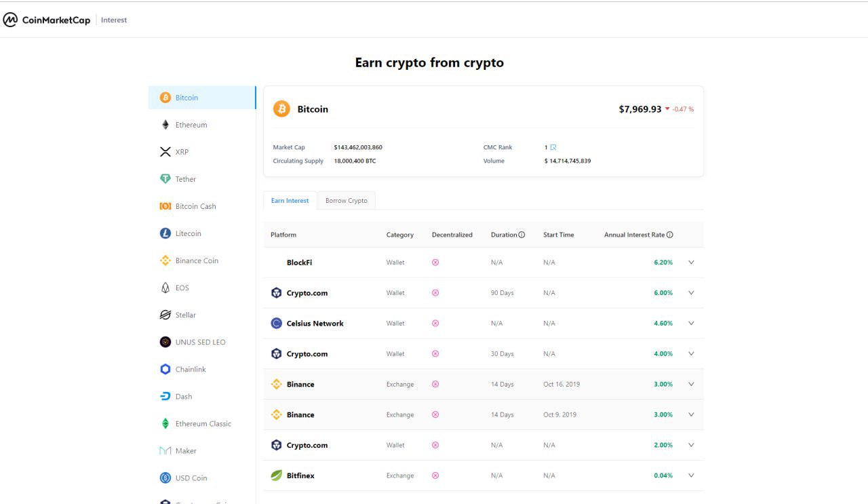Open the Bitfinex platform link
The width and height of the screenshot is (868, 504).
point(300,476)
